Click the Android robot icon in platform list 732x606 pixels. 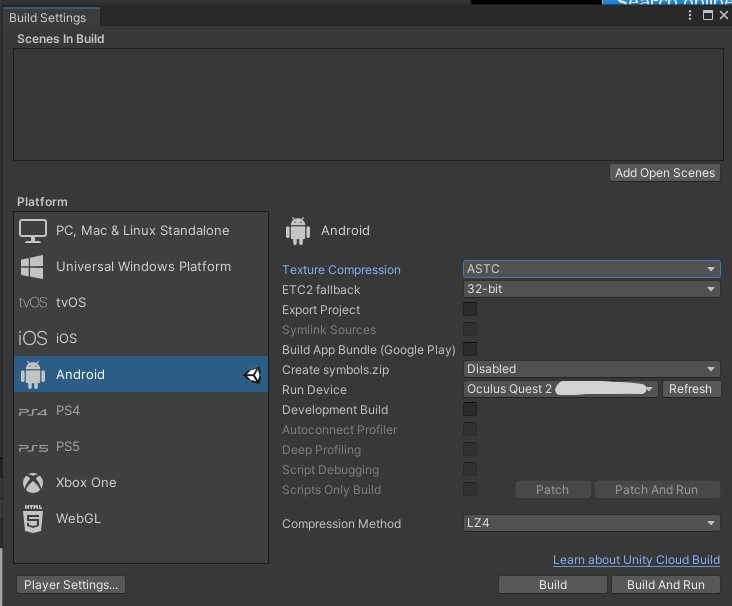(33, 374)
